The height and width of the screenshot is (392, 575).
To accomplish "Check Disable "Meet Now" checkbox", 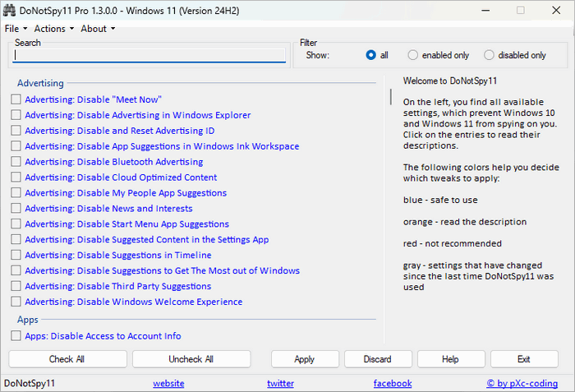I will click(16, 99).
